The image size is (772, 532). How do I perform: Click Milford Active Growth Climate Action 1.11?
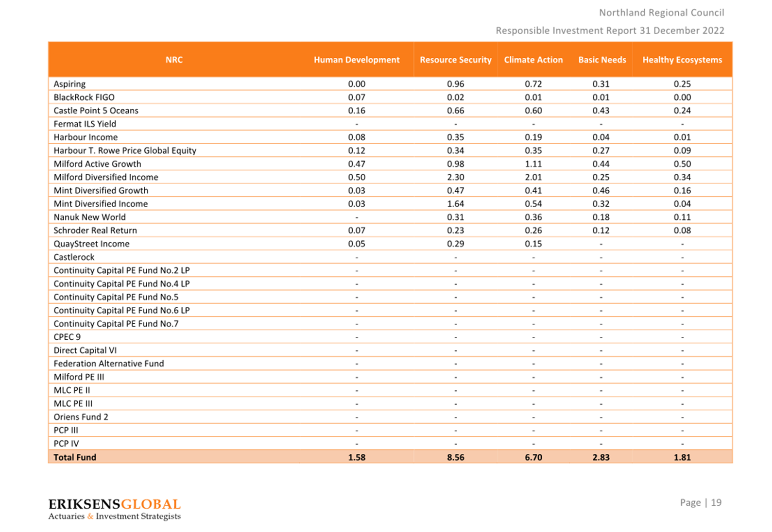pyautogui.click(x=533, y=164)
